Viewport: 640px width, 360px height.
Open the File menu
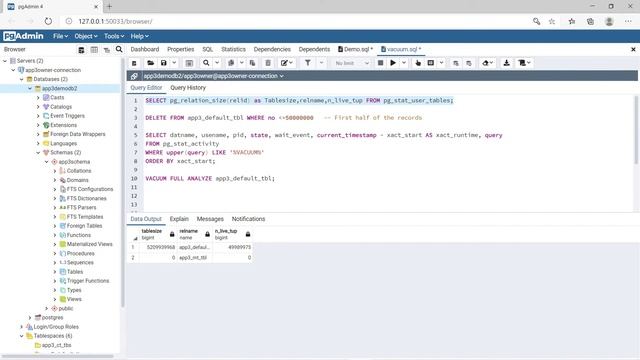(60, 36)
